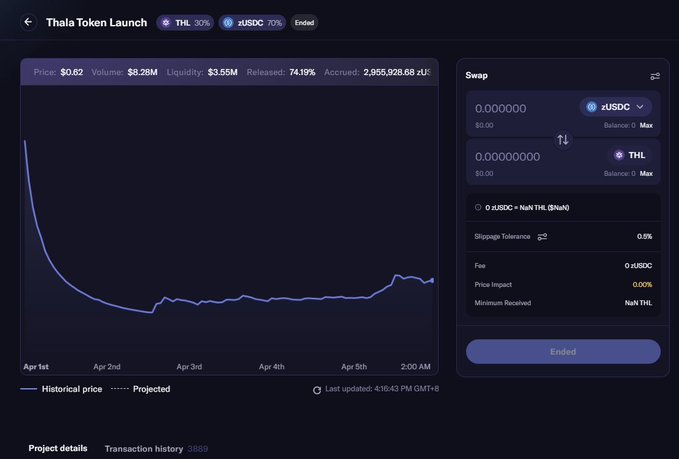The image size is (679, 459).
Task: Switch to the Project details tab
Action: coord(58,448)
